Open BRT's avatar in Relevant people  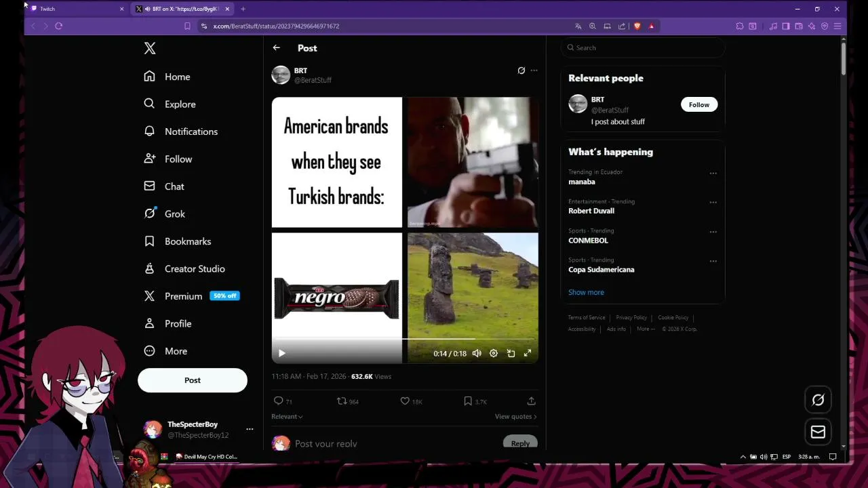pos(578,104)
